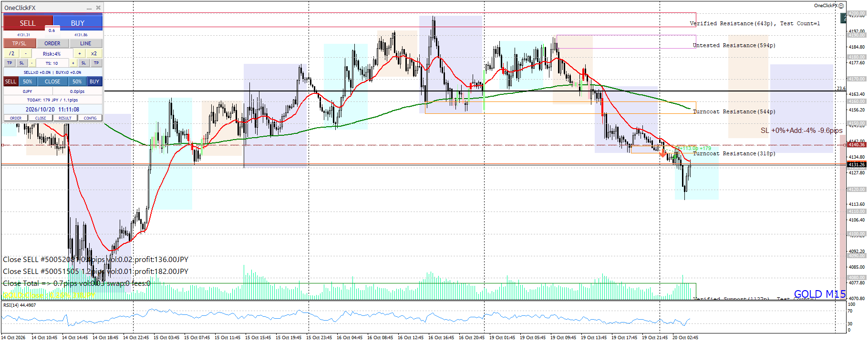The width and height of the screenshot is (868, 343).
Task: Click the 'SL +0%+Add:-4% -9.6pips' label
Action: (x=802, y=131)
